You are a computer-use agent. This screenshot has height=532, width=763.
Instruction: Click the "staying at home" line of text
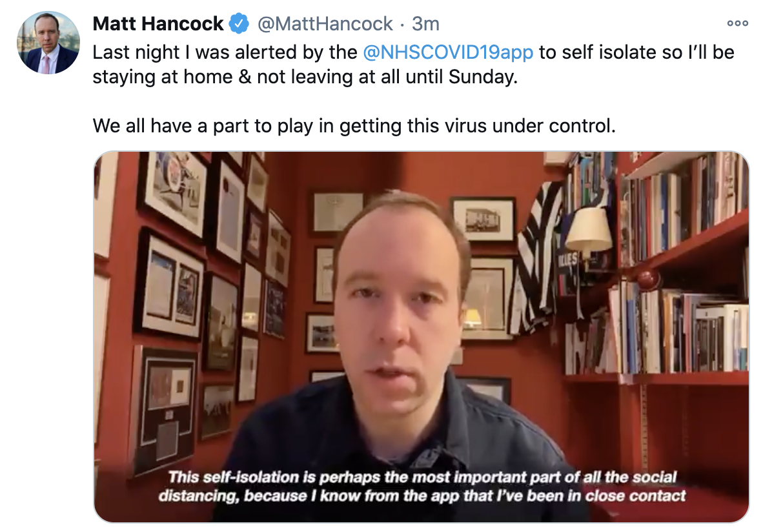pyautogui.click(x=305, y=77)
